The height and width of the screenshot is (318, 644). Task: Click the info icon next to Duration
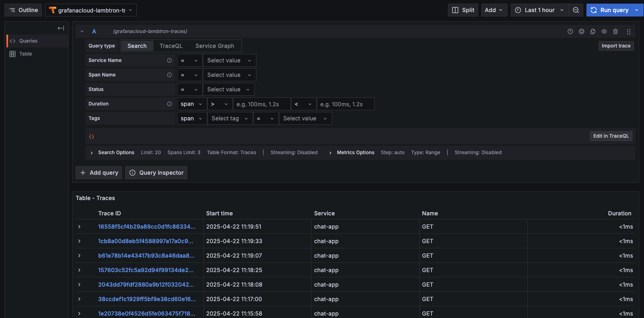click(169, 104)
